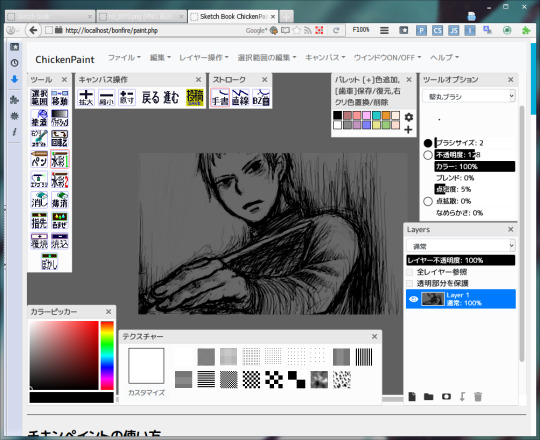Select the 選択範囲 selection tool
This screenshot has height=440, width=540.
(x=39, y=98)
